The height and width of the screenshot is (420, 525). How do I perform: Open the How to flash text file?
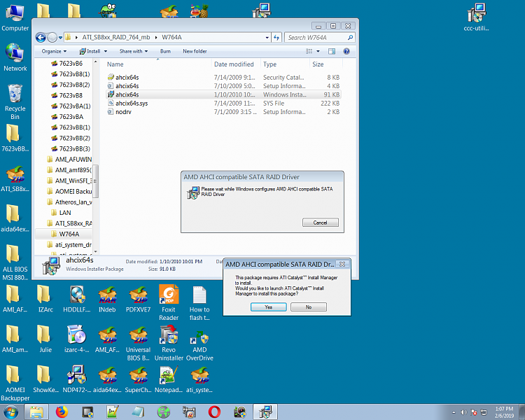tap(199, 303)
